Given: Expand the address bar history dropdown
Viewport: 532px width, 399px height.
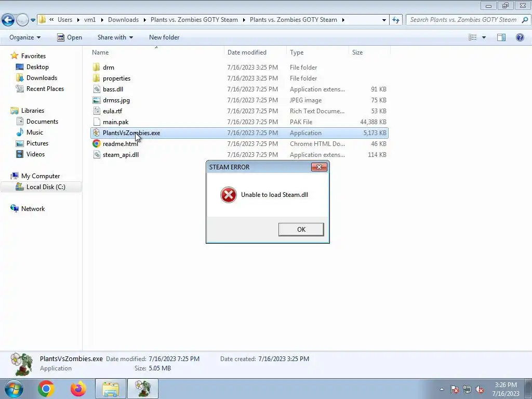Looking at the screenshot, I should click(384, 20).
